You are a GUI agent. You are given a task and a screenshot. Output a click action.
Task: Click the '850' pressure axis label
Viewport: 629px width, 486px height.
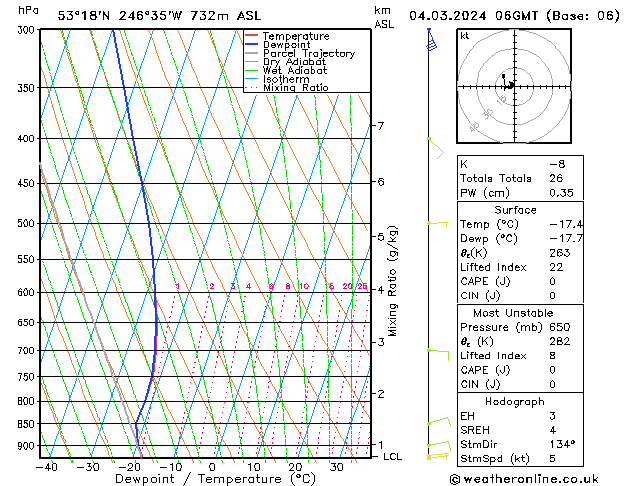[x=28, y=424]
